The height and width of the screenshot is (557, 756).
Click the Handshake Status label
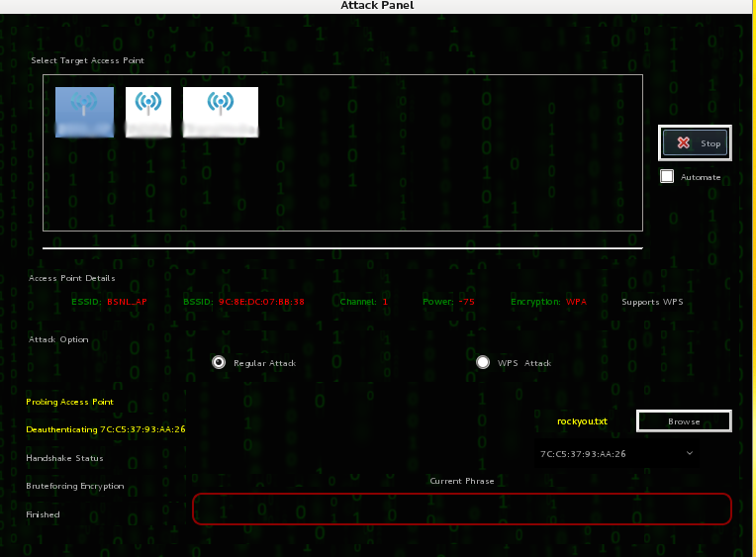[64, 458]
